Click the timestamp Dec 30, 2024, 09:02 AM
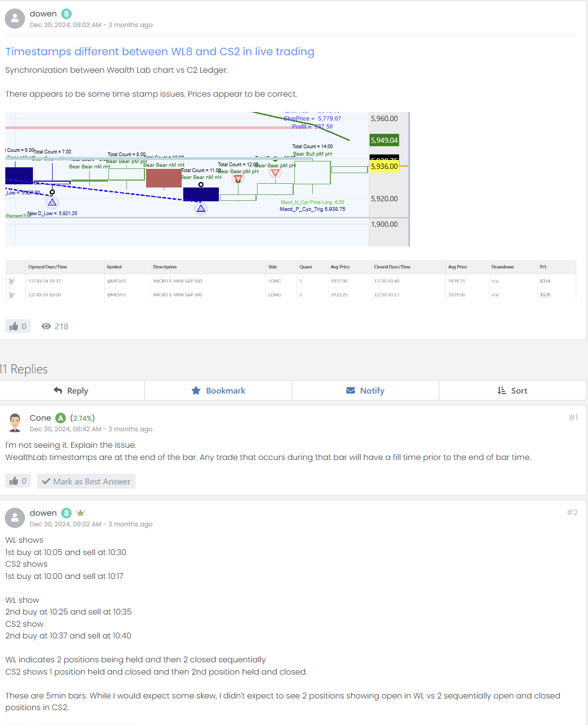This screenshot has width=588, height=725. click(65, 524)
